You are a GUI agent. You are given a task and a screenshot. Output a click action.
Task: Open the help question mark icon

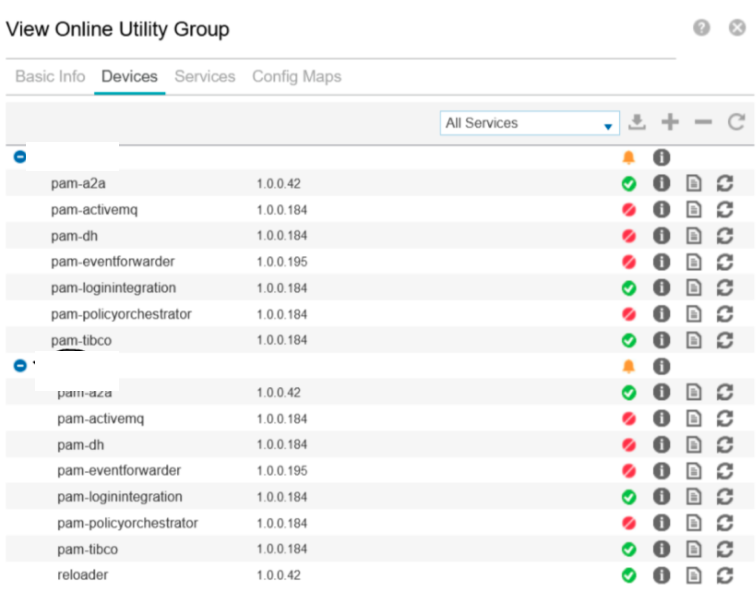[702, 29]
